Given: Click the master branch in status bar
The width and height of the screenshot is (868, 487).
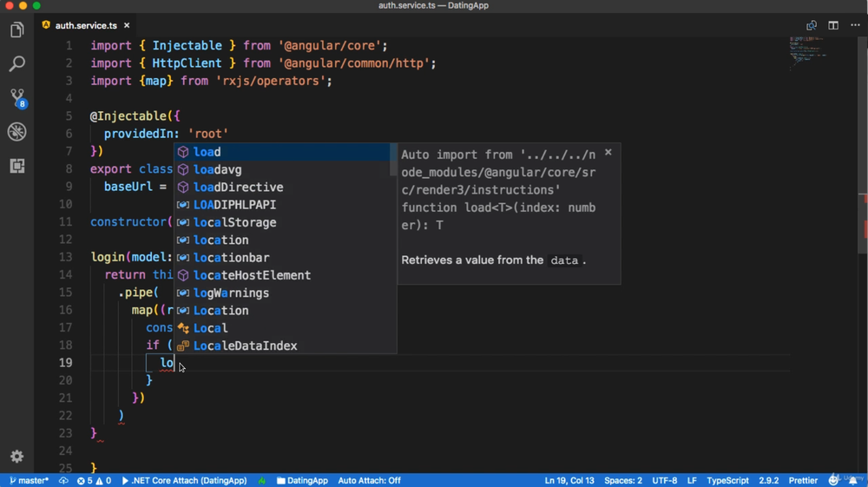Looking at the screenshot, I should coord(29,480).
